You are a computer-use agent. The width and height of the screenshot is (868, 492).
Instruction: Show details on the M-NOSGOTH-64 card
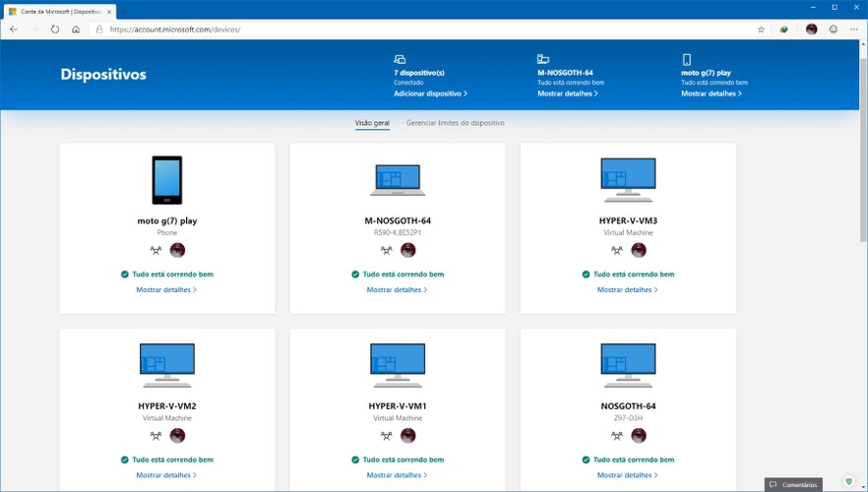point(397,289)
